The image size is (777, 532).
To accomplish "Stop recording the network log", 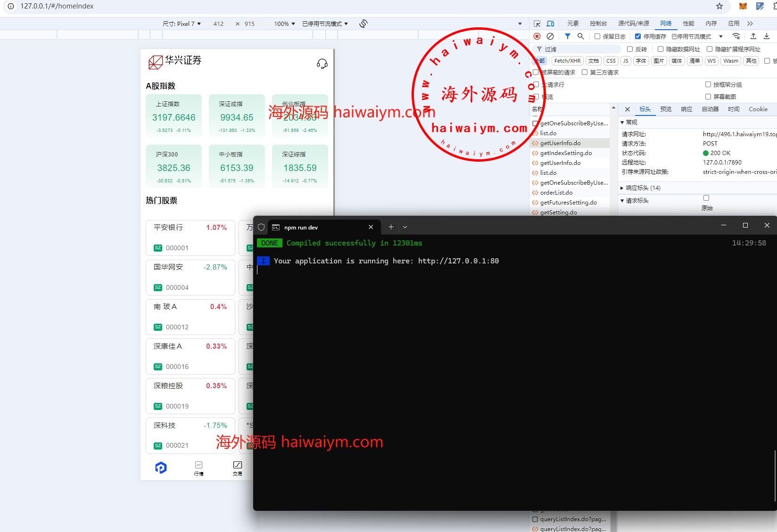I will click(537, 36).
